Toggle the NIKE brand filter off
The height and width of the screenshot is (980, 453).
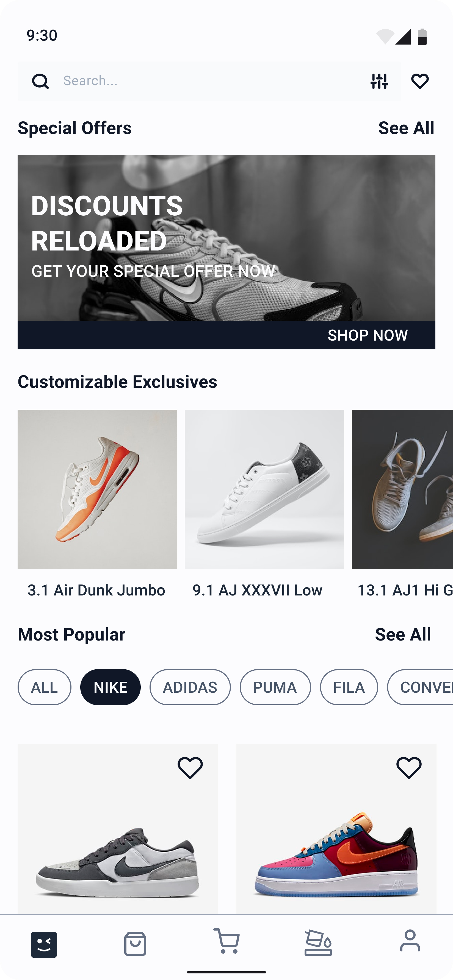(111, 687)
